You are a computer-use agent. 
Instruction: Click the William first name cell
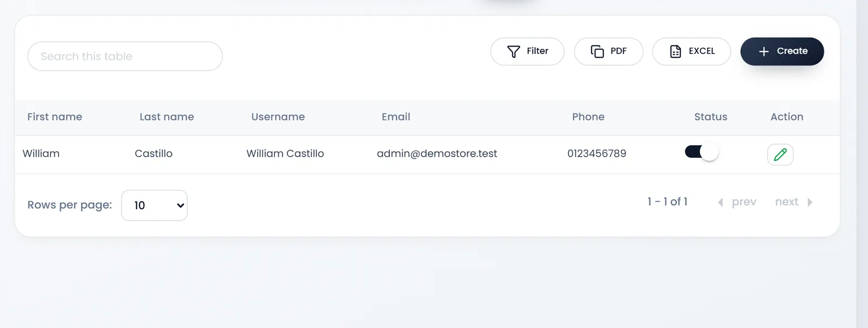[x=41, y=153]
